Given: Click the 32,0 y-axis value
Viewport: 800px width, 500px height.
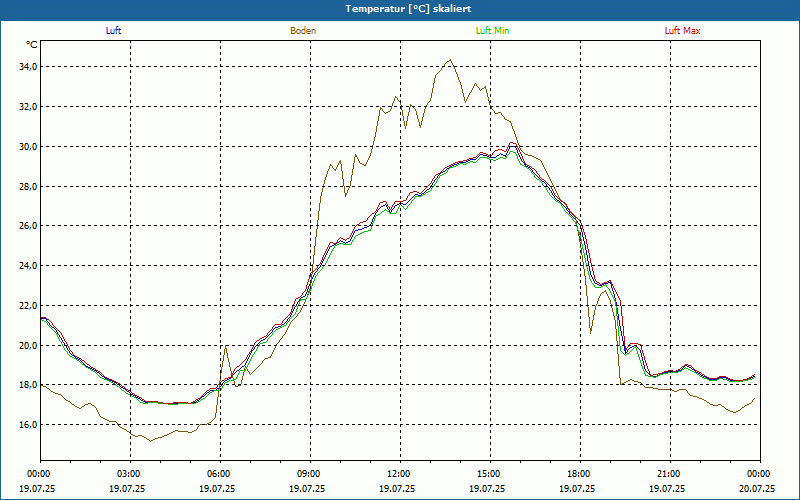Looking at the screenshot, I should pos(28,107).
